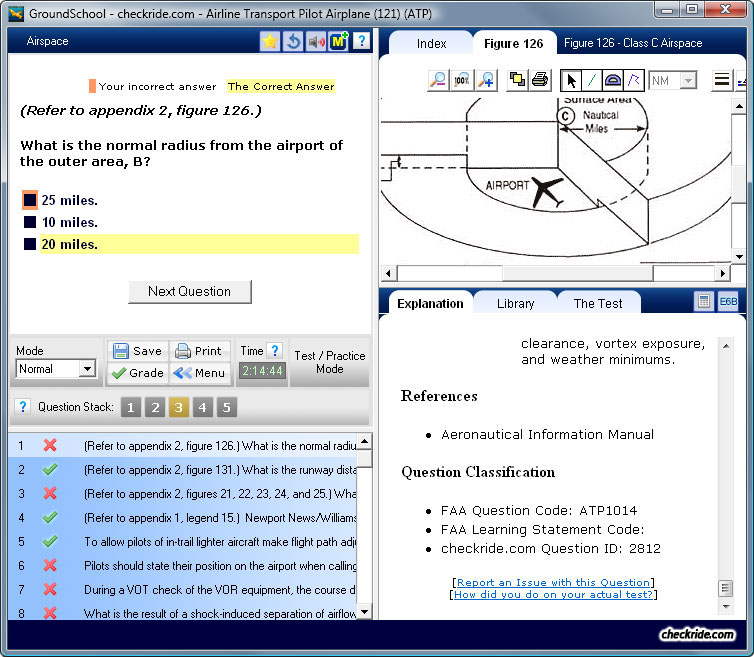Open the Explanation tab
This screenshot has height=657, width=754.
pos(430,303)
